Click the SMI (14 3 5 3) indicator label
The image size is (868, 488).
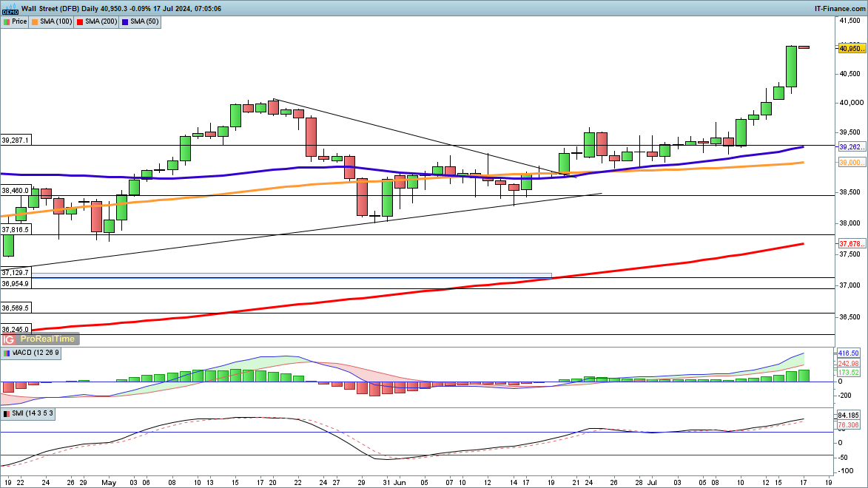(33, 413)
